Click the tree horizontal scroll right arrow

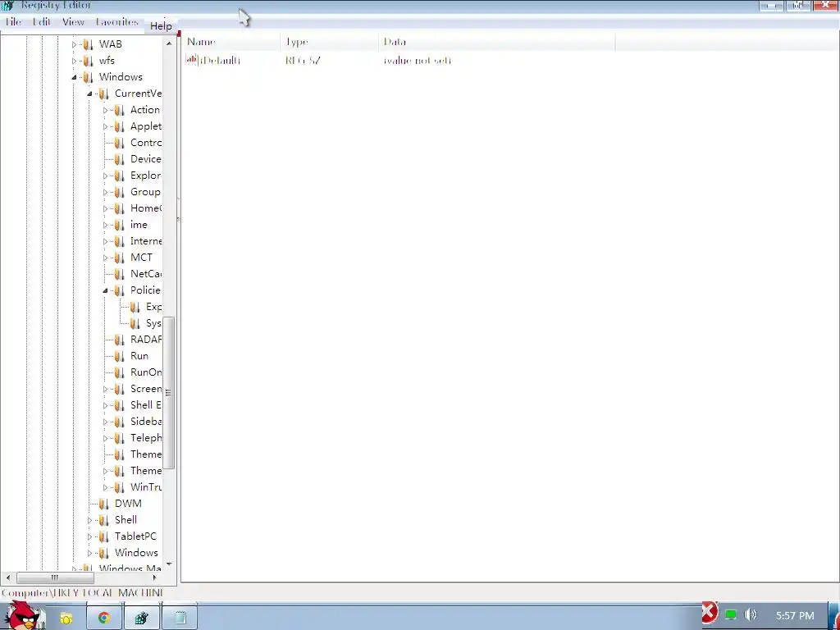pyautogui.click(x=155, y=577)
